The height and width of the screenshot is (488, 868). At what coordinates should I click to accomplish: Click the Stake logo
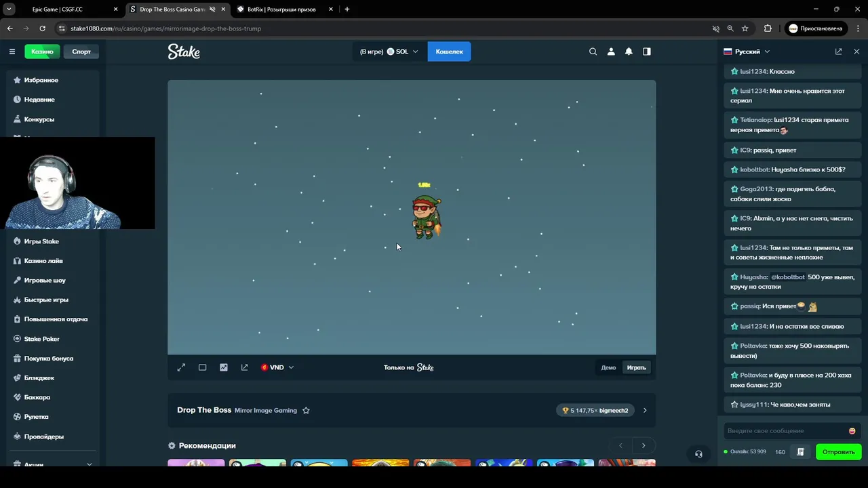[184, 52]
